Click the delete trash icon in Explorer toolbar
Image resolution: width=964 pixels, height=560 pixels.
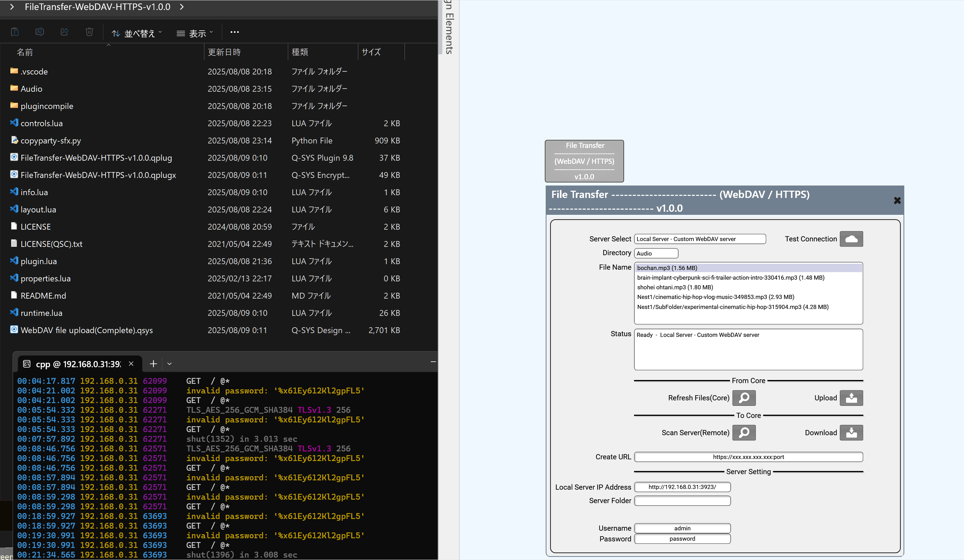coord(89,32)
